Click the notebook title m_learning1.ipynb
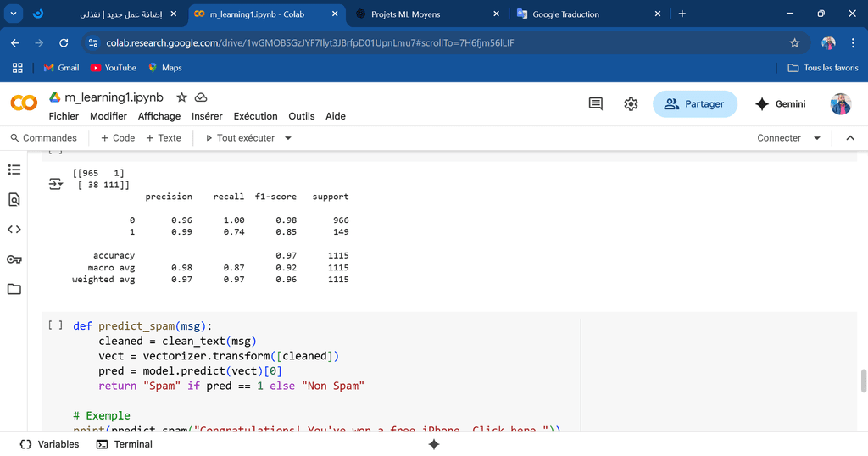The height and width of the screenshot is (456, 868). pyautogui.click(x=114, y=97)
